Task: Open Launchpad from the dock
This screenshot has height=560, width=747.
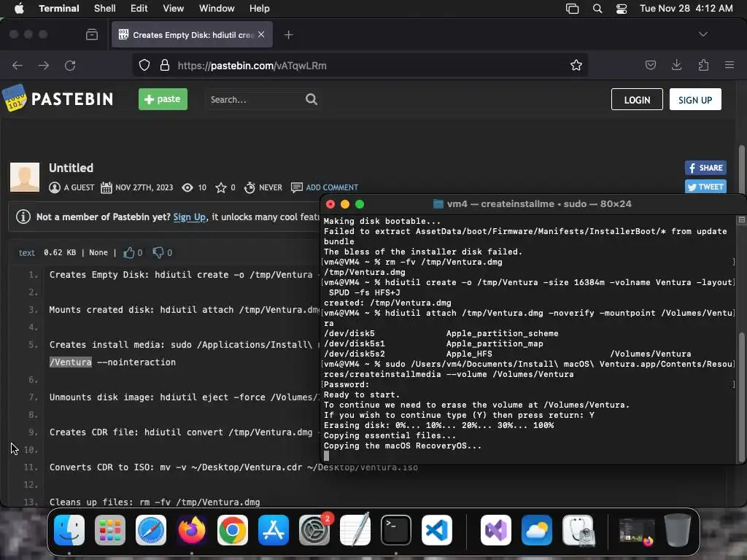Action: click(110, 530)
